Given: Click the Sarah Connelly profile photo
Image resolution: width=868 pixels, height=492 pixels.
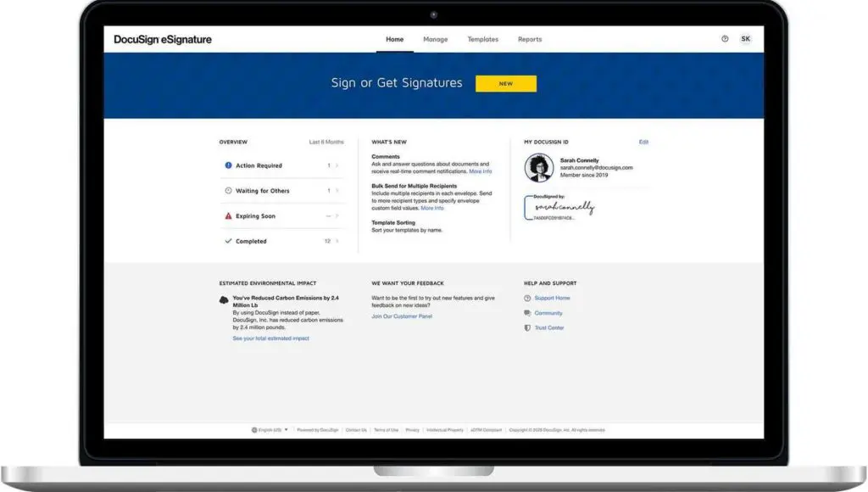Looking at the screenshot, I should tap(539, 168).
